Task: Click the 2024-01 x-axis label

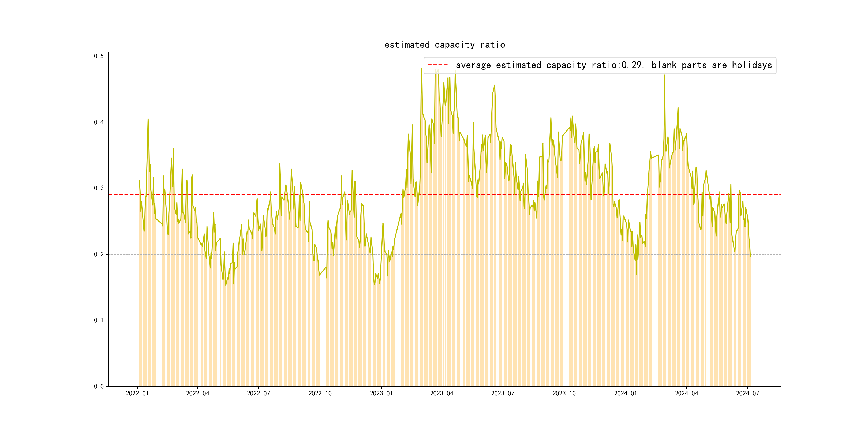Action: point(625,393)
